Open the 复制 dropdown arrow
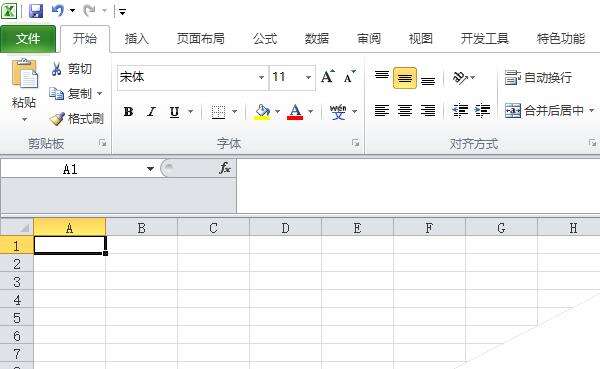Image resolution: width=600 pixels, height=369 pixels. 99,93
